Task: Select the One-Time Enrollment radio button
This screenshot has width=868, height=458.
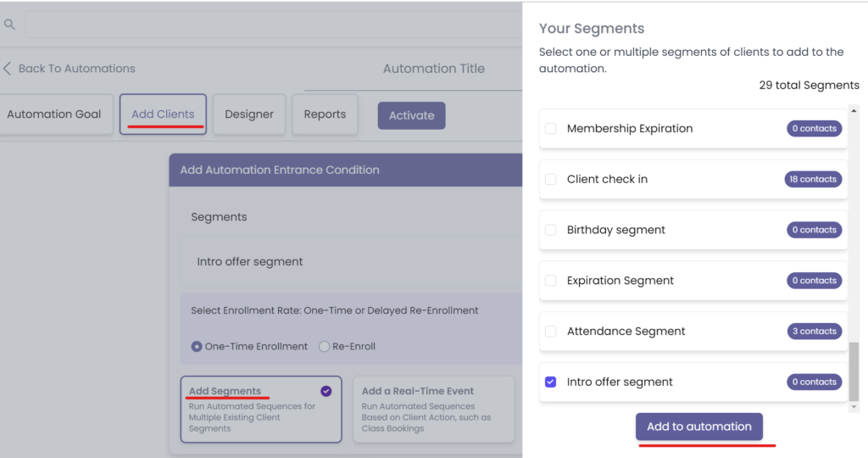Action: pos(197,346)
